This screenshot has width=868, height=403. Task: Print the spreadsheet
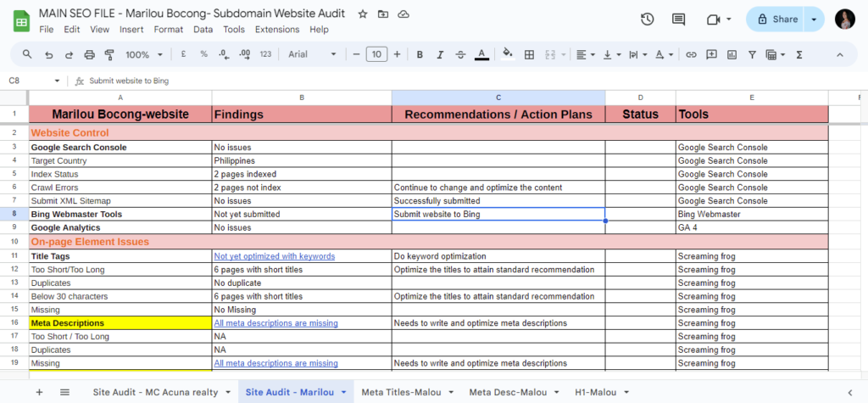(x=89, y=54)
